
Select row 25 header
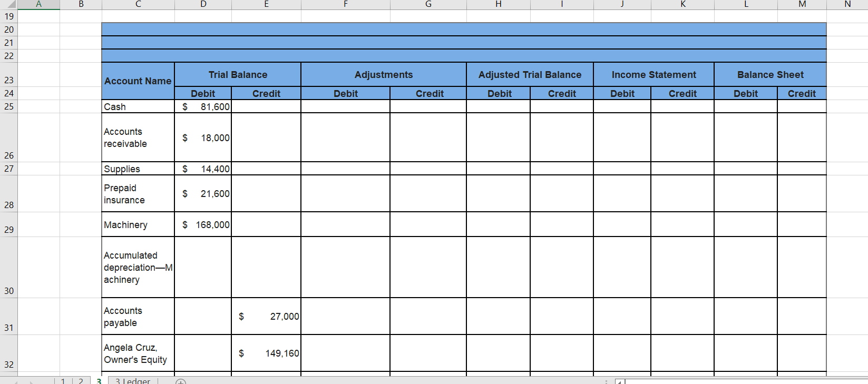coord(9,106)
